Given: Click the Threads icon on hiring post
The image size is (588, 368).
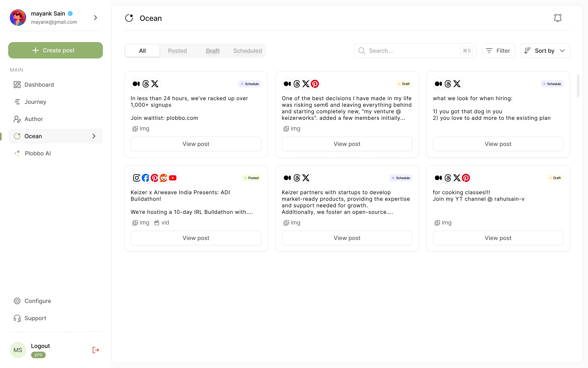Looking at the screenshot, I should coord(448,84).
